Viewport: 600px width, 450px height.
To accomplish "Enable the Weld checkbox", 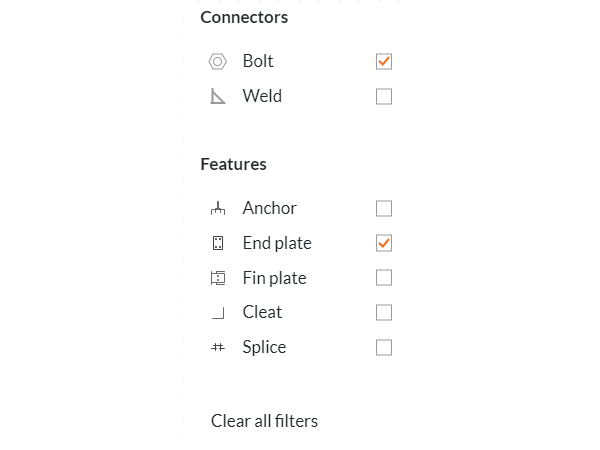I will coord(384,97).
